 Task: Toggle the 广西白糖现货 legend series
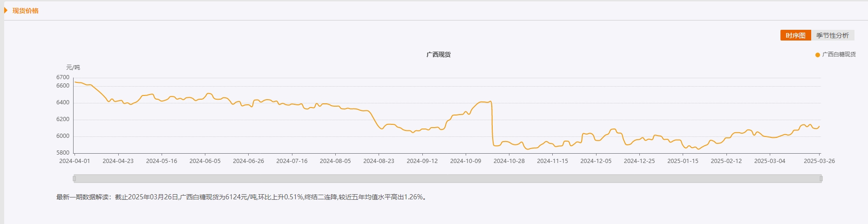[839, 54]
